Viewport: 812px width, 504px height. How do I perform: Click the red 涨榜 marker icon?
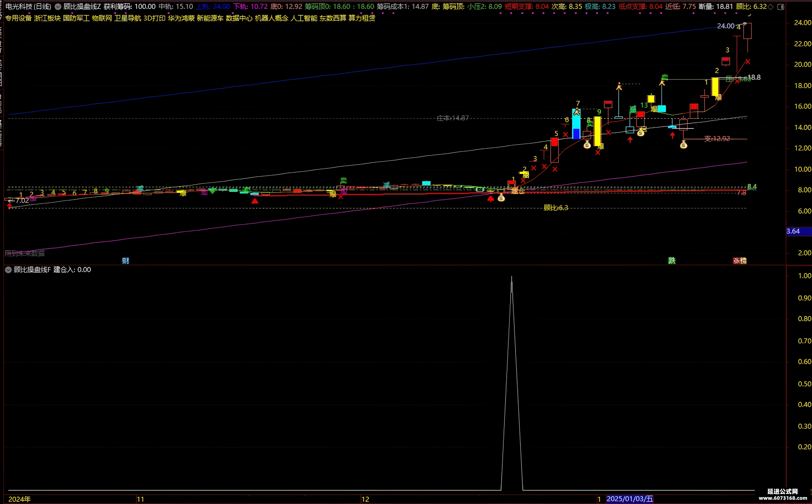(740, 261)
